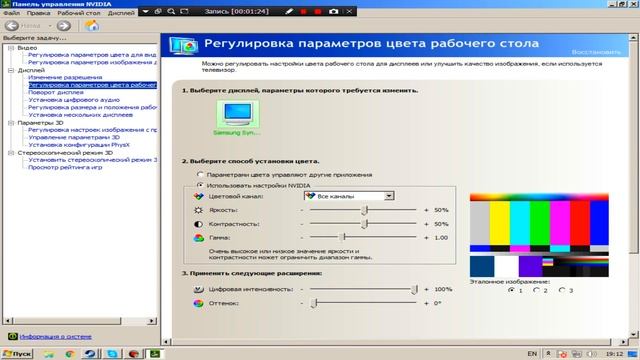Click the Контрастность contrast slider thumb

(365, 224)
